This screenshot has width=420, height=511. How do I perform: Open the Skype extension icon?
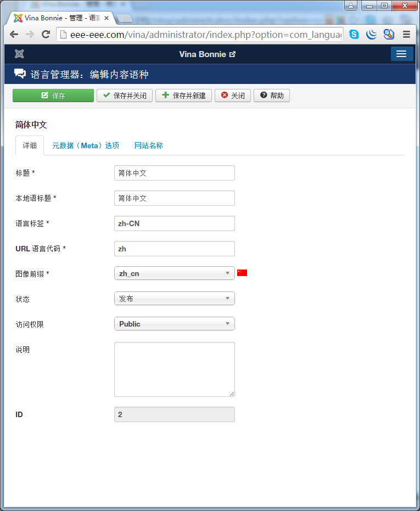click(354, 34)
